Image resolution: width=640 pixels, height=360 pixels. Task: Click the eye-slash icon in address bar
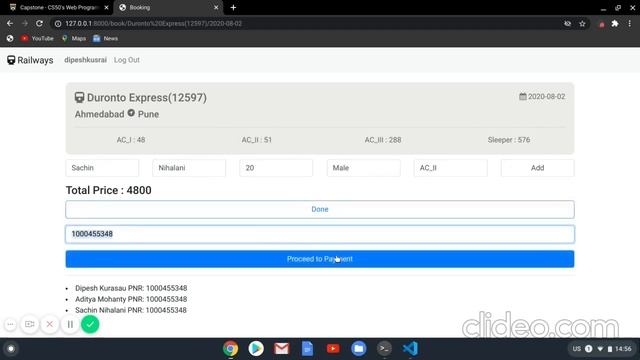[x=567, y=24]
